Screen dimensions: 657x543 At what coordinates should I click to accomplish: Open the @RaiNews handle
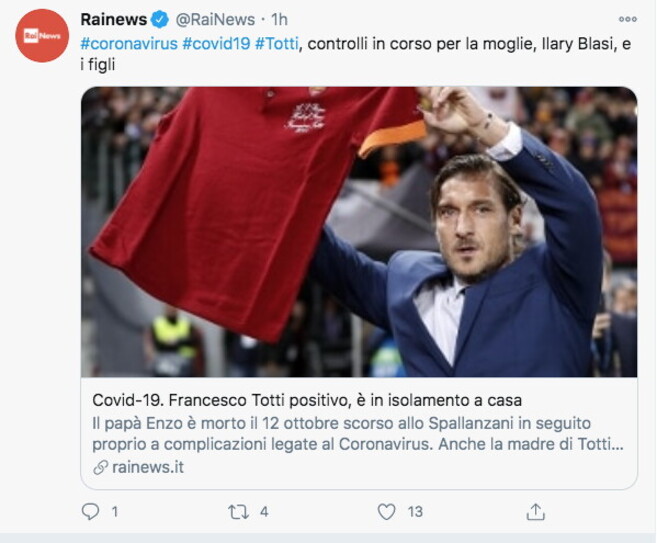tap(215, 20)
